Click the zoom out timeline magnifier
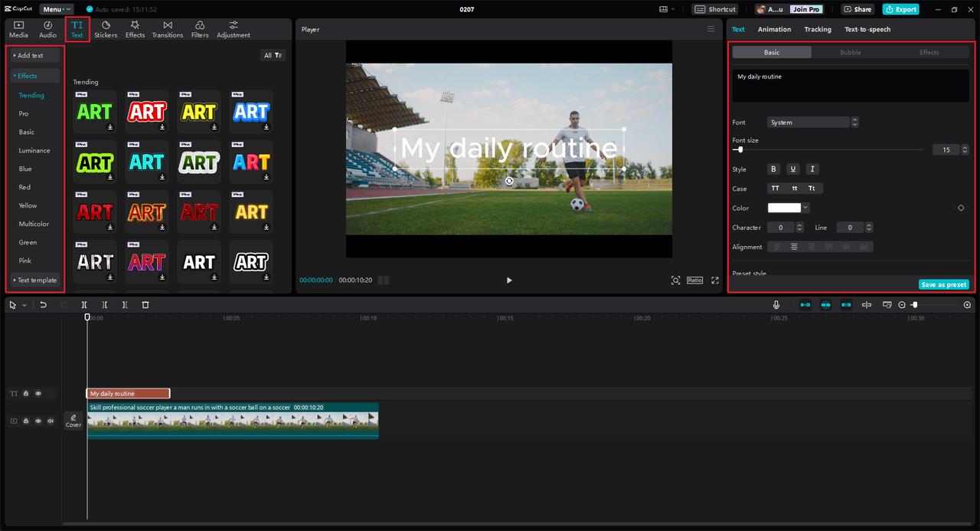 tap(902, 305)
